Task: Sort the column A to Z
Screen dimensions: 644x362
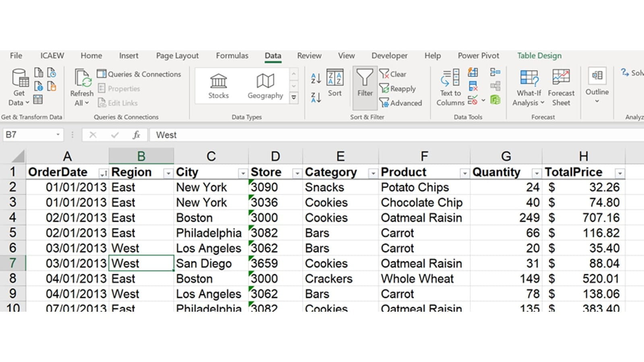Action: pos(316,78)
